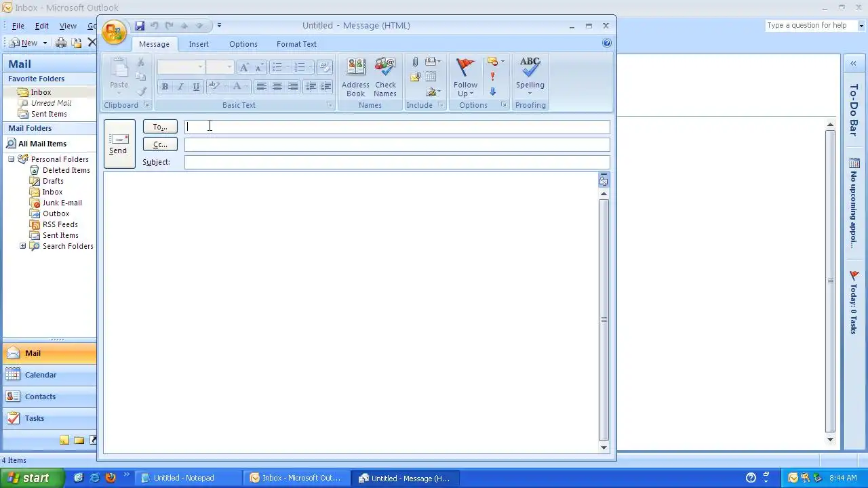This screenshot has height=488, width=868.
Task: Grow font size with the large A
Action: (x=244, y=66)
